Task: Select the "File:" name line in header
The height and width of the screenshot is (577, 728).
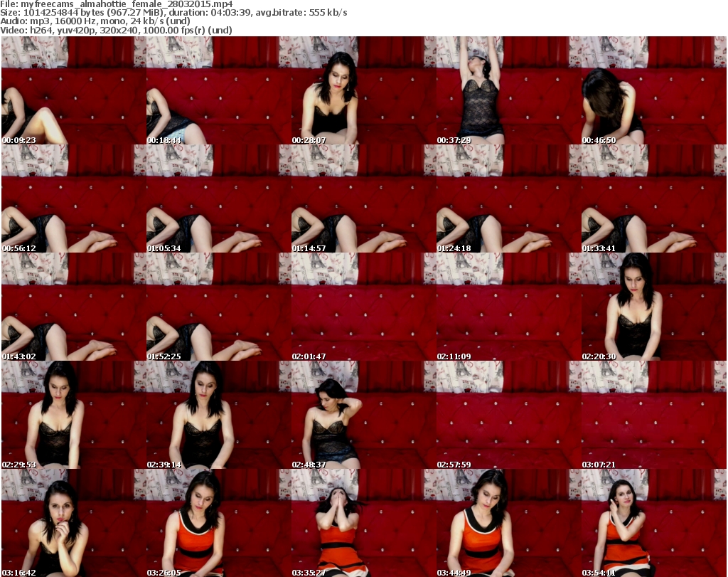Action: click(x=117, y=4)
